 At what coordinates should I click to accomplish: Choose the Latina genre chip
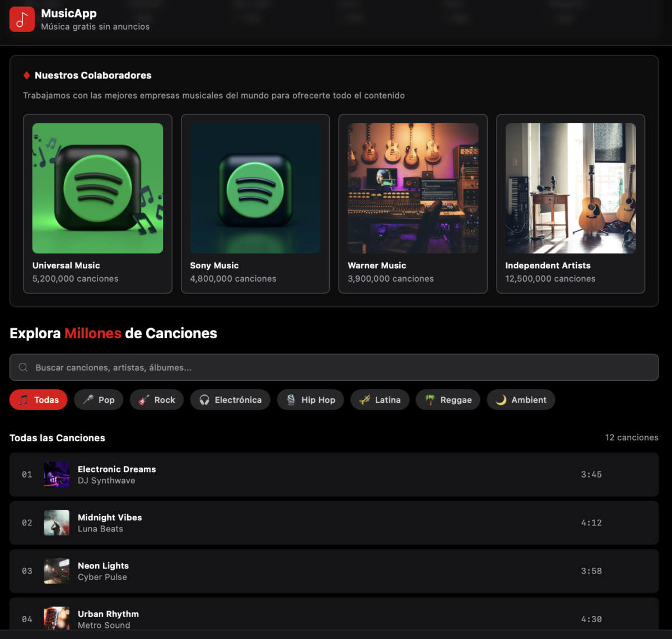pyautogui.click(x=380, y=400)
